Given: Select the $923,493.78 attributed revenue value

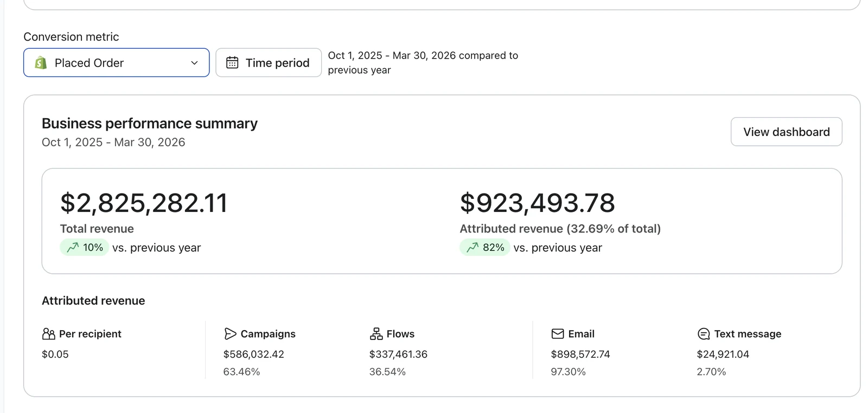Looking at the screenshot, I should pos(538,203).
